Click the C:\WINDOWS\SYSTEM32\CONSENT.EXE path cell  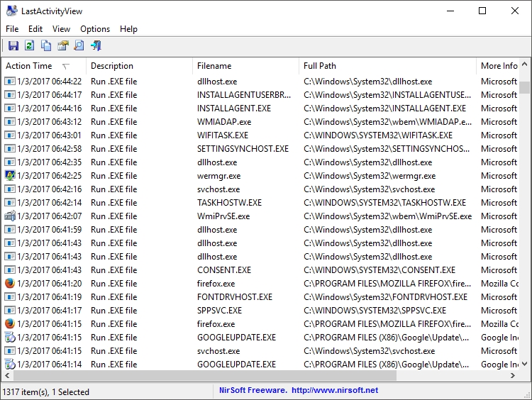coord(379,270)
